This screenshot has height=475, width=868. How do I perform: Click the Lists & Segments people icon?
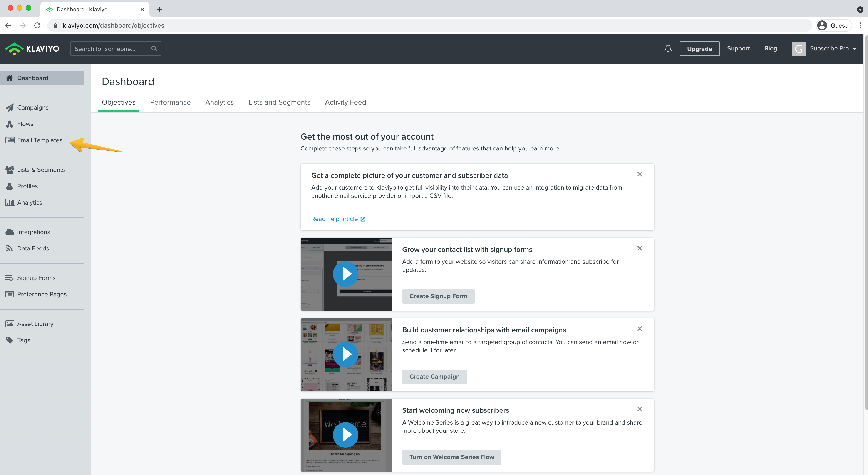10,170
